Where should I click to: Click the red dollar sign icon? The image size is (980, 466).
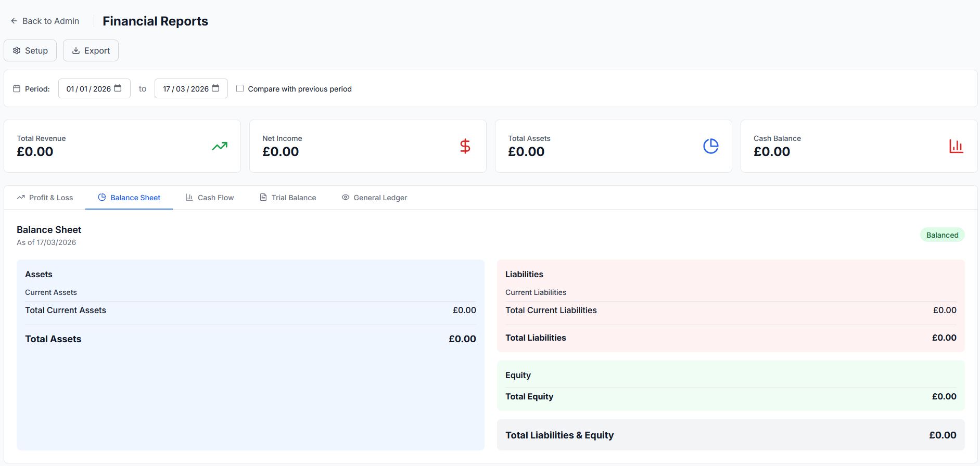tap(465, 146)
